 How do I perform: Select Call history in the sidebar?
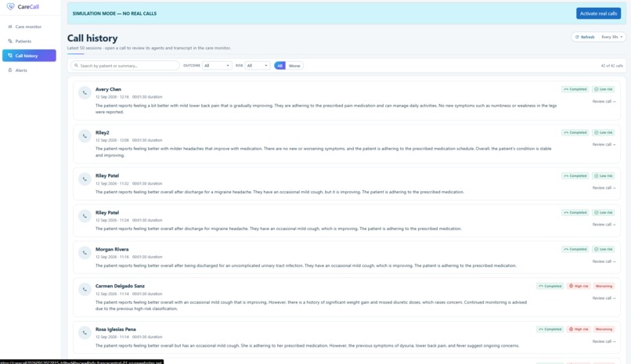pos(29,56)
